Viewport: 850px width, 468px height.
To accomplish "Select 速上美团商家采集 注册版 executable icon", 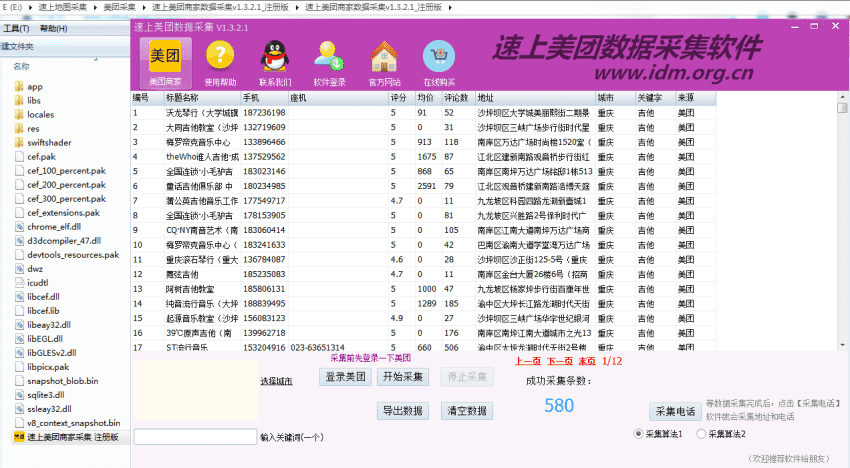I will (19, 437).
